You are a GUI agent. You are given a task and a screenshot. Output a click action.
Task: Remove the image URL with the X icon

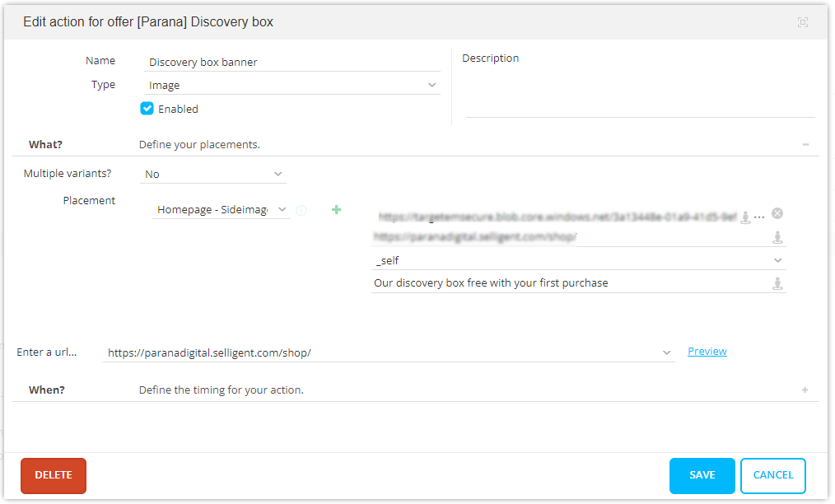(777, 213)
